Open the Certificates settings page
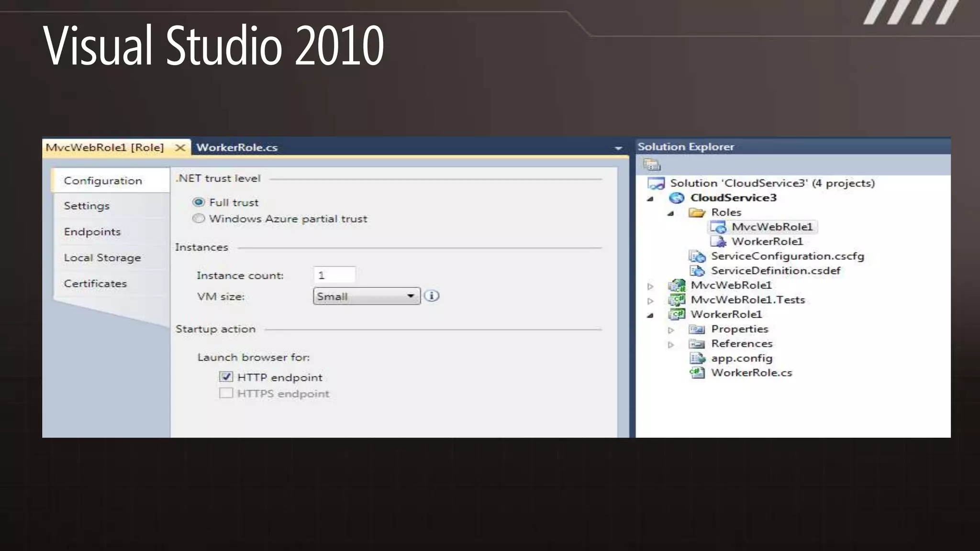 [95, 284]
